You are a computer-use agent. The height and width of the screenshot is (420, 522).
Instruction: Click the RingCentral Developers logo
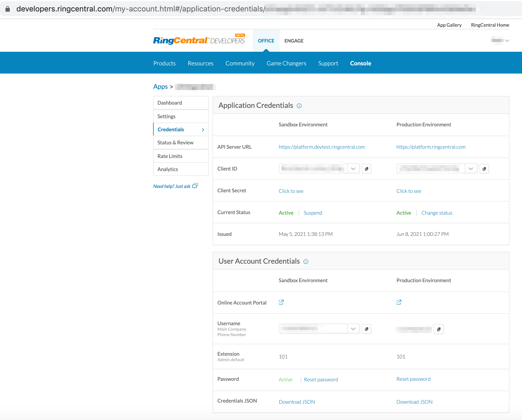199,40
